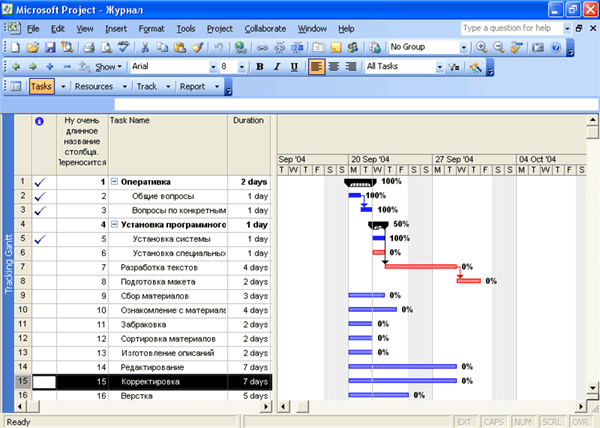Open the View menu
The image size is (600, 428).
tap(85, 29)
